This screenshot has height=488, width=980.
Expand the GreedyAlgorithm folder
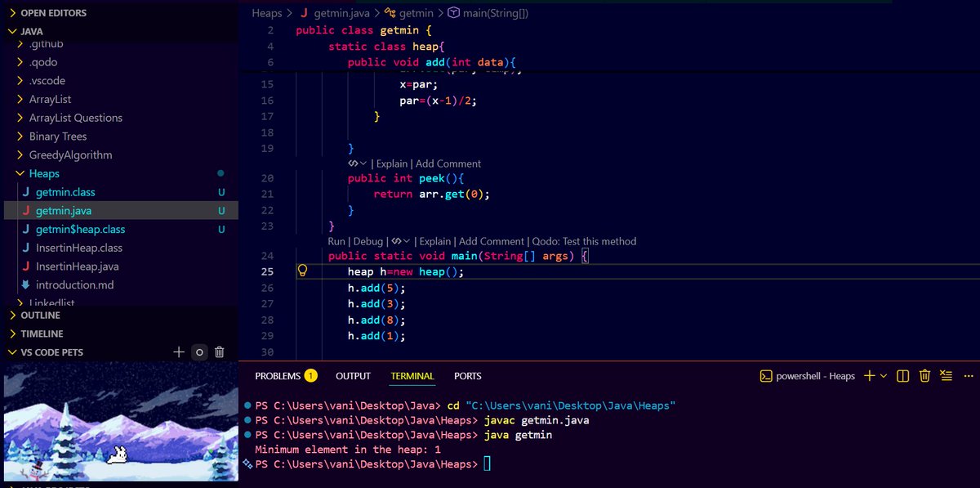[21, 154]
